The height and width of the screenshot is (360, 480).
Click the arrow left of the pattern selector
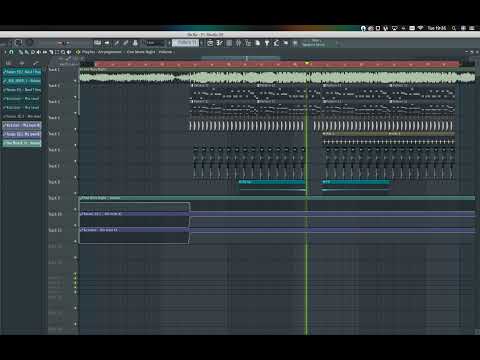169,43
